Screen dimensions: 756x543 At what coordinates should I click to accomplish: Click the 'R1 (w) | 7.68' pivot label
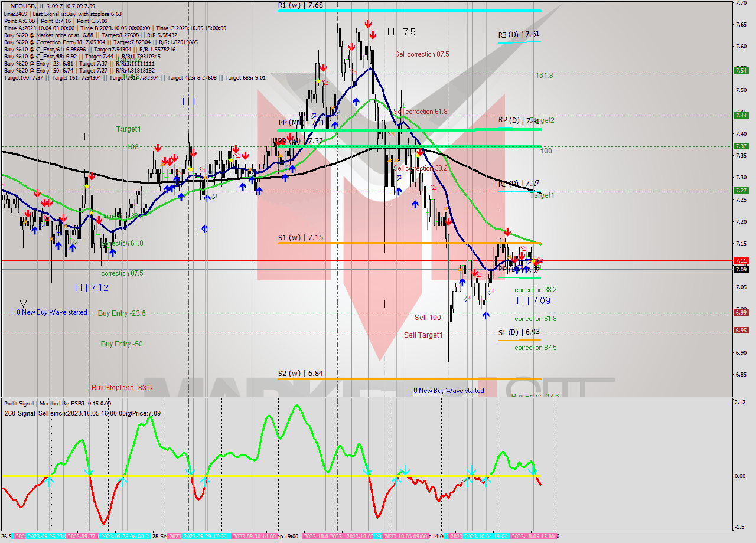(x=301, y=5)
